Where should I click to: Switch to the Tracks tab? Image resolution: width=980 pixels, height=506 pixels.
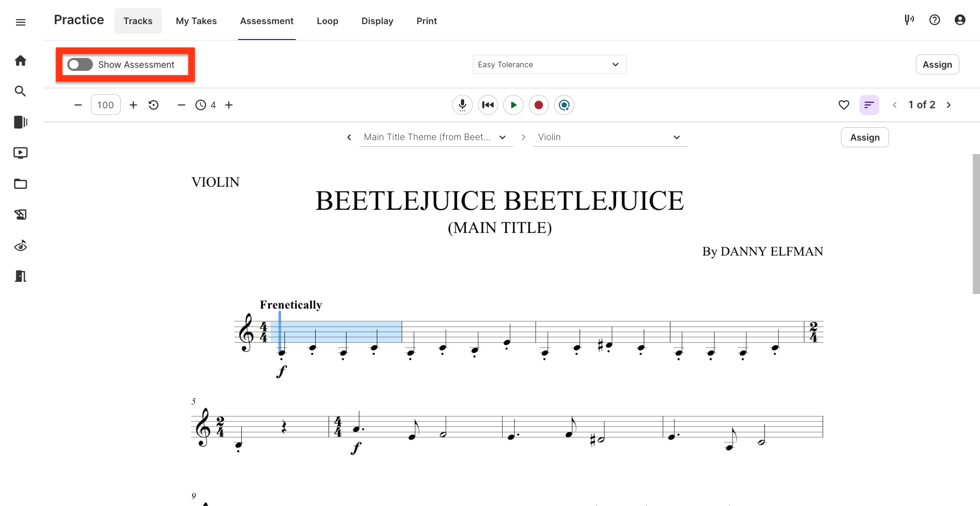tap(138, 21)
